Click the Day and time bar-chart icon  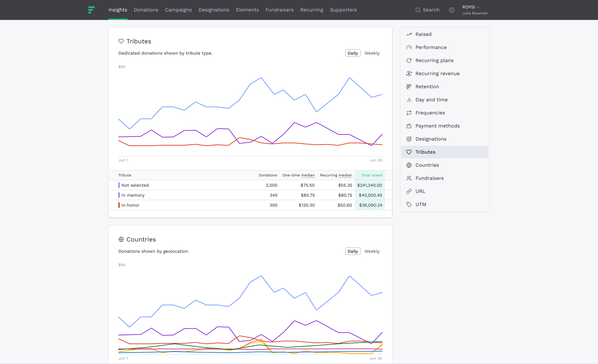tap(409, 100)
